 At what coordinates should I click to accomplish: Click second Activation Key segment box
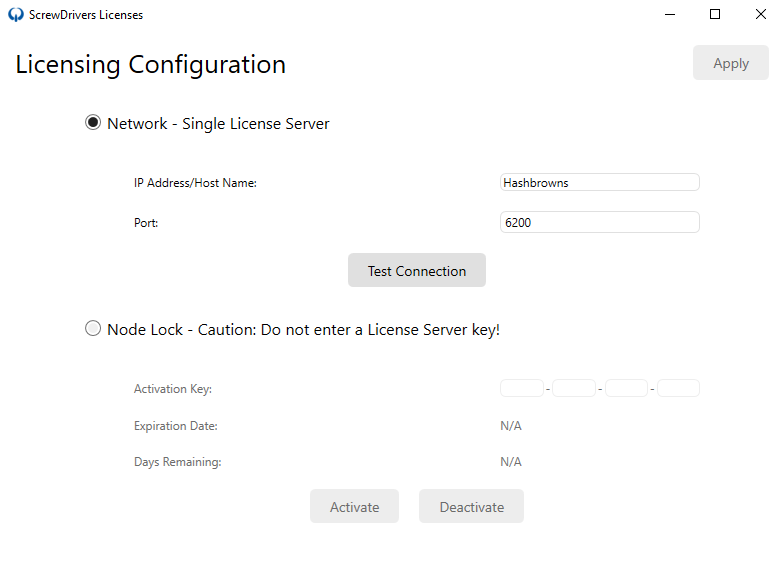pos(574,388)
